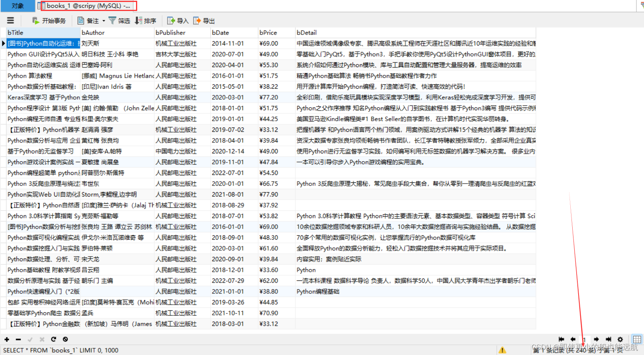Screen dimensions: 644x355
Task: Open the page settings gear icon
Action: [x=620, y=339]
